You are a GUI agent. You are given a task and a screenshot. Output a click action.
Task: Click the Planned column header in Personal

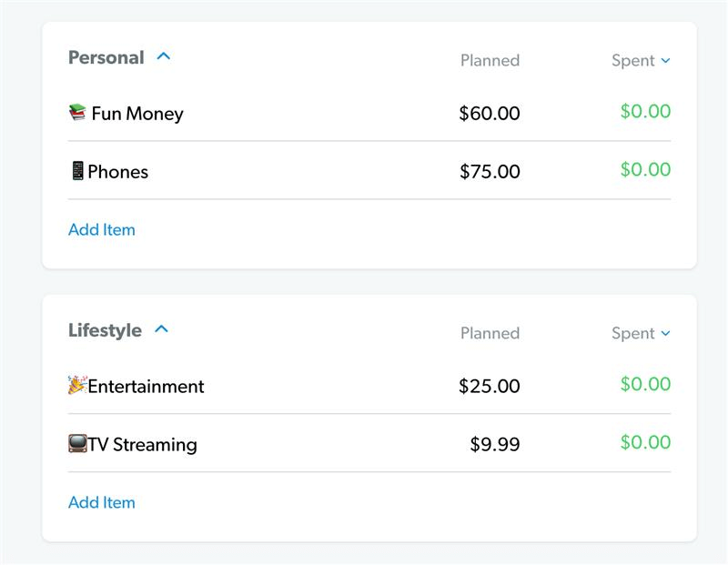point(490,60)
